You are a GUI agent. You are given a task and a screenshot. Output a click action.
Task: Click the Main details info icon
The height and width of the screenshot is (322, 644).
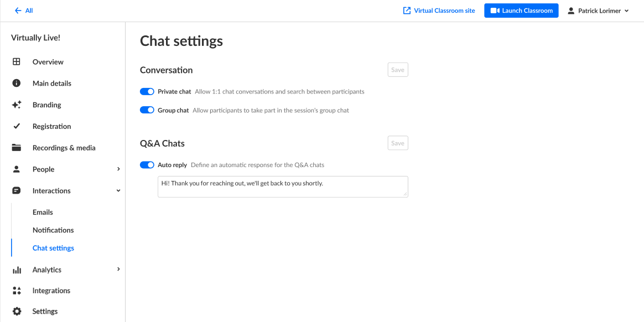17,84
